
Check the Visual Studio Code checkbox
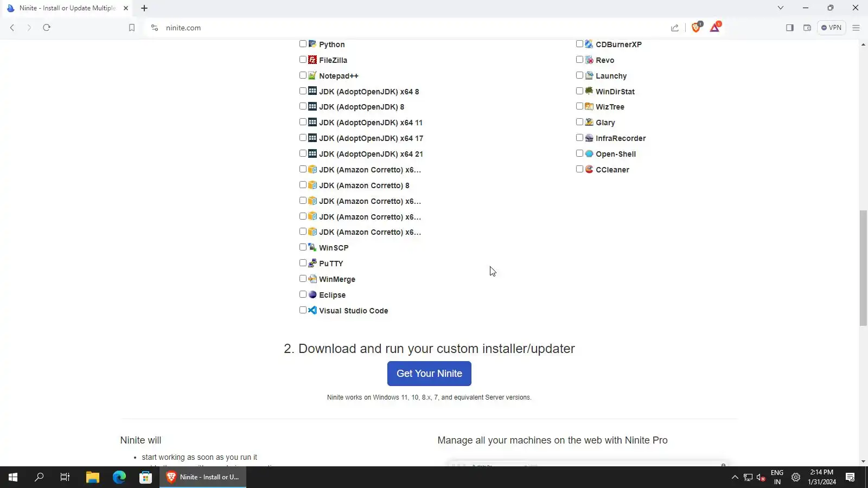[303, 310]
